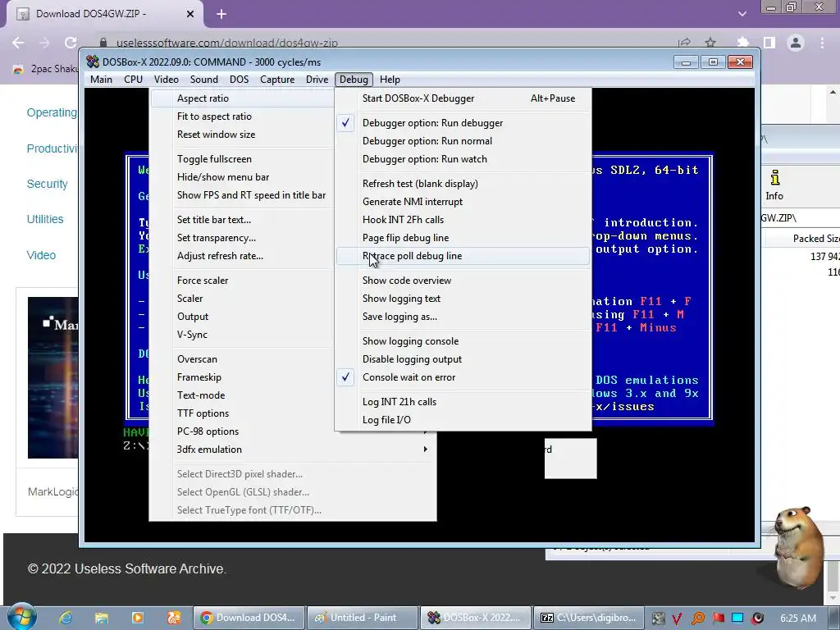Expand the Scaler submenu

pyautogui.click(x=243, y=299)
